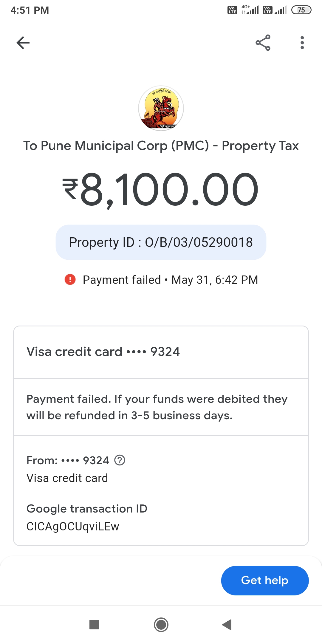
Task: Share this transaction receipt
Action: point(263,43)
